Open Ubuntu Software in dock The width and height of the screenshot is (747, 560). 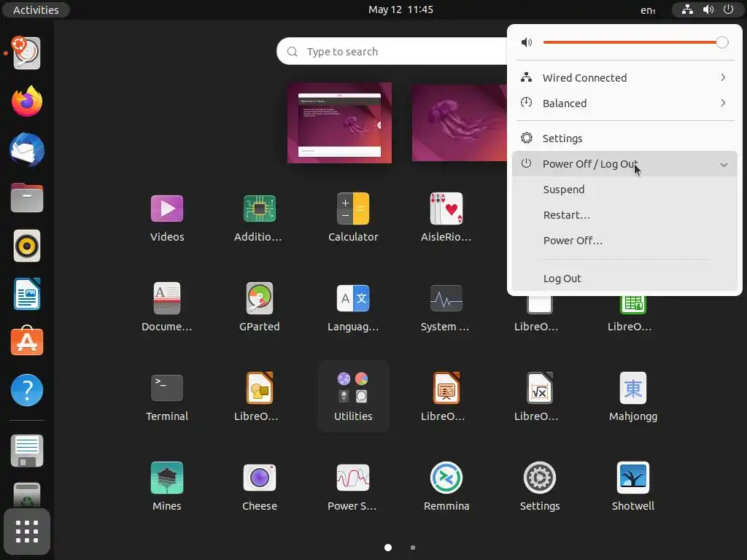(x=27, y=341)
